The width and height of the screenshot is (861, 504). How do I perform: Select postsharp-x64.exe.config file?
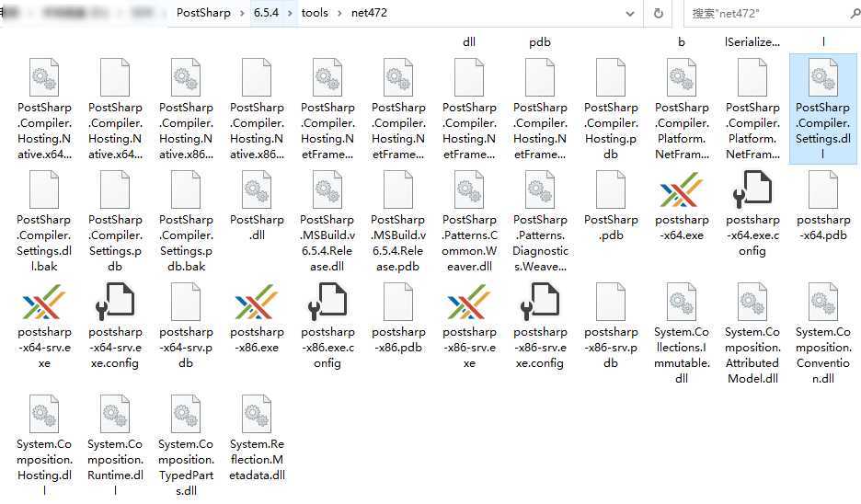(752, 213)
